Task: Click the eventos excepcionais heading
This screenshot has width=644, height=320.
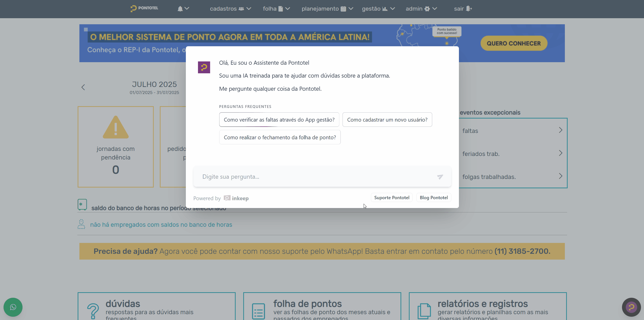Action: (490, 112)
